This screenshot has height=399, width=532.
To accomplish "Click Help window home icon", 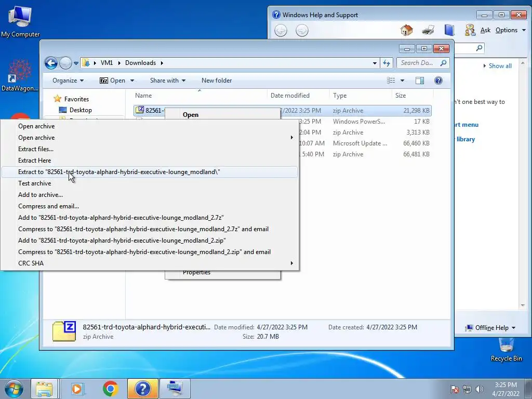I will [x=406, y=30].
